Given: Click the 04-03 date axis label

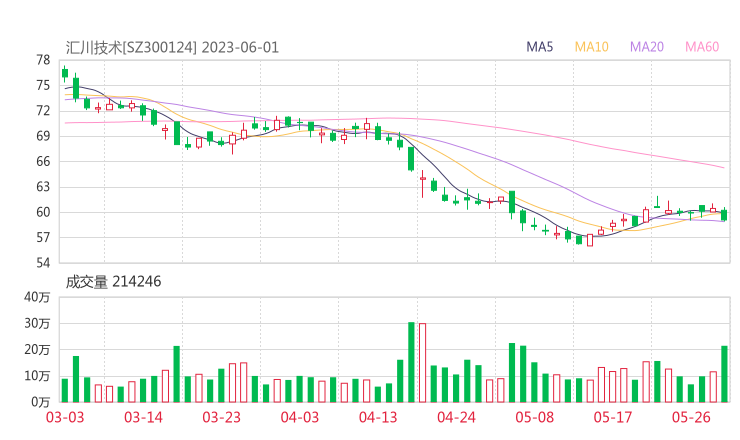Looking at the screenshot, I should (x=300, y=417).
